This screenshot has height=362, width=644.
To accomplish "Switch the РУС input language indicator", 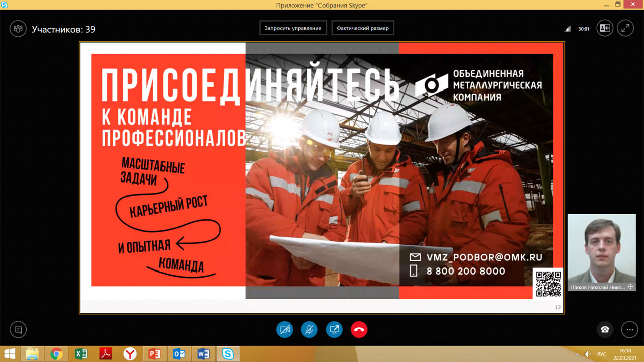I will (601, 354).
